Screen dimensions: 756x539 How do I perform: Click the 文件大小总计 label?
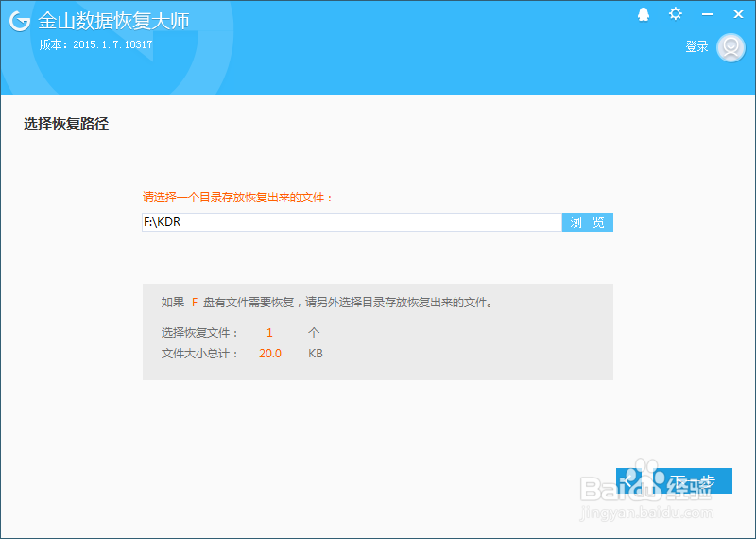point(199,354)
